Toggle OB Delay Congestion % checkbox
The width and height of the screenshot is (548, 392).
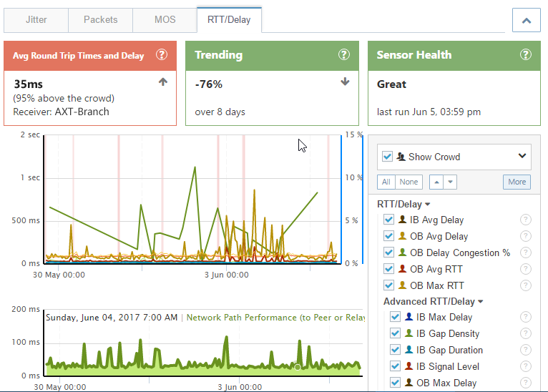click(x=388, y=253)
